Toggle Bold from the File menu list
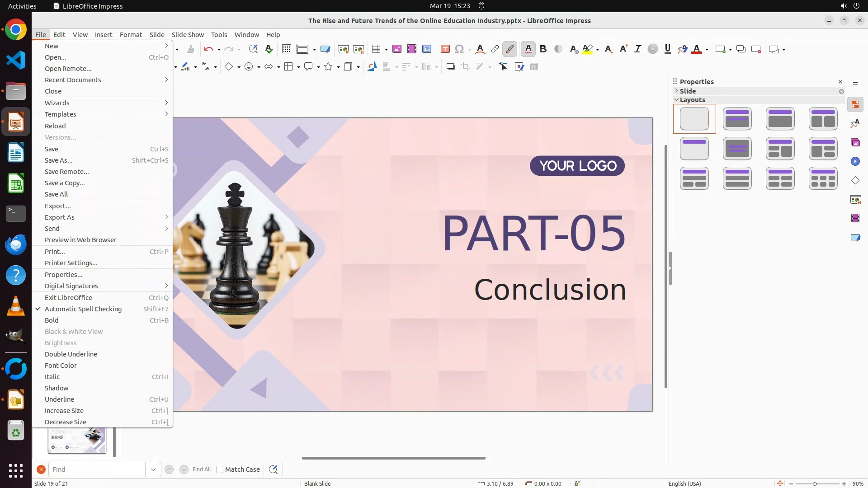The height and width of the screenshot is (488, 868). (52, 320)
